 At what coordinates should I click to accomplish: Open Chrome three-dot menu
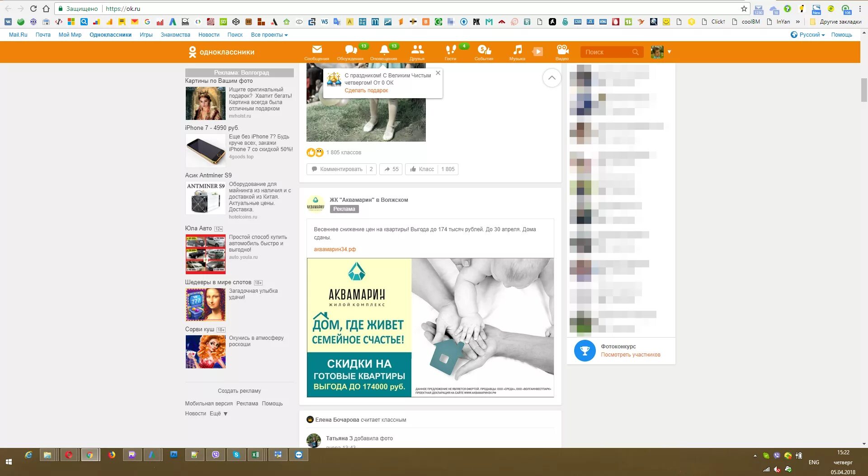click(x=860, y=9)
